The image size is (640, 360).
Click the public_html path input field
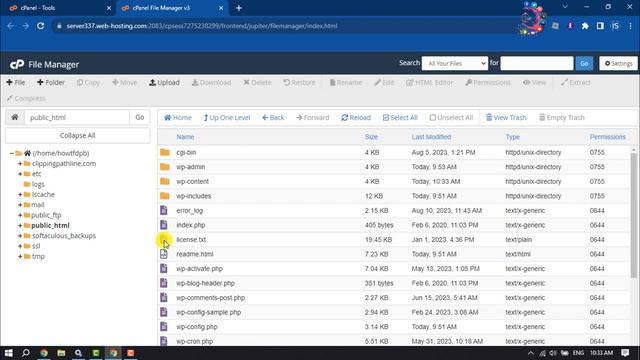pyautogui.click(x=77, y=118)
